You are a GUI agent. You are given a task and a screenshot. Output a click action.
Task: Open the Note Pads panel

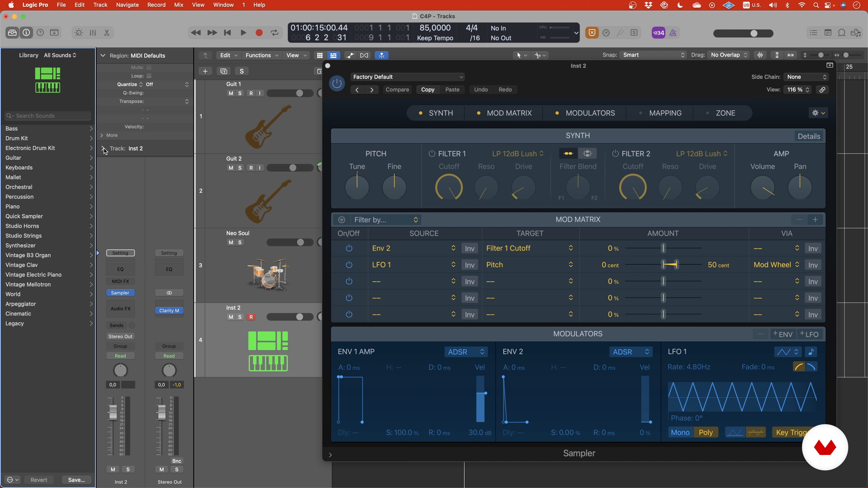pos(828,33)
